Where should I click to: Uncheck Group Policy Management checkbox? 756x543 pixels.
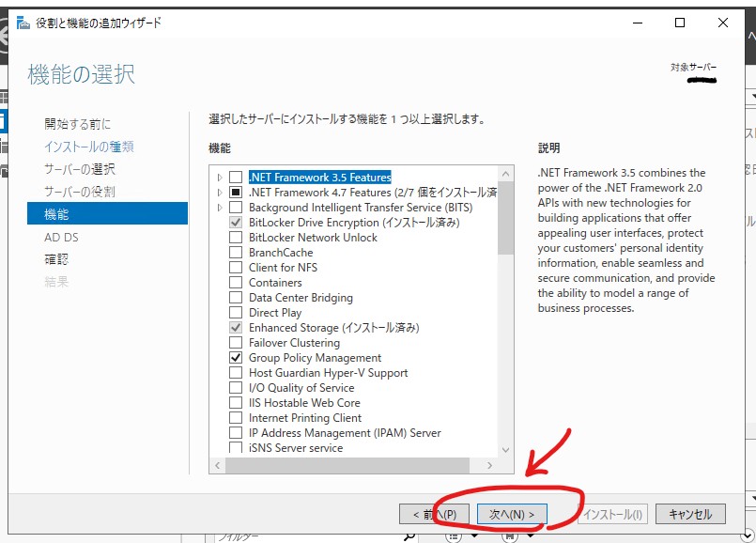point(236,357)
